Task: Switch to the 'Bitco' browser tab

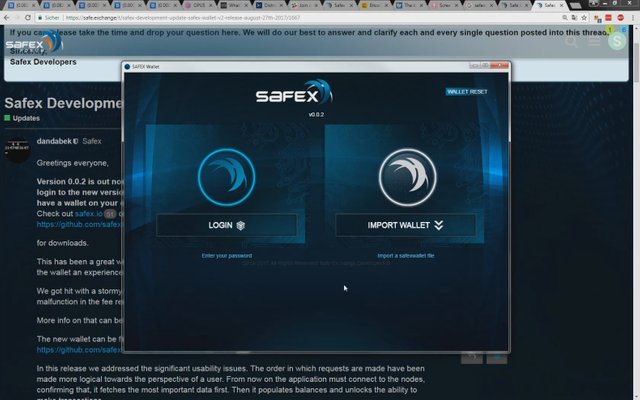Action: pos(374,5)
